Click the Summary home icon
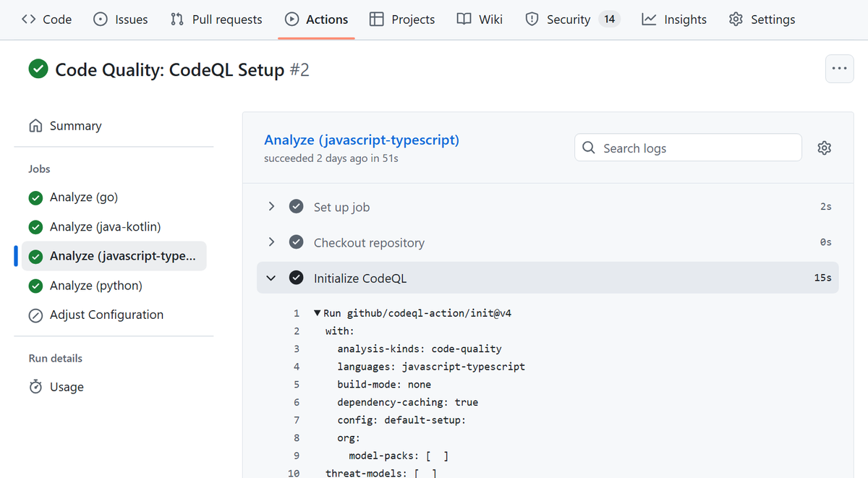 pos(35,126)
